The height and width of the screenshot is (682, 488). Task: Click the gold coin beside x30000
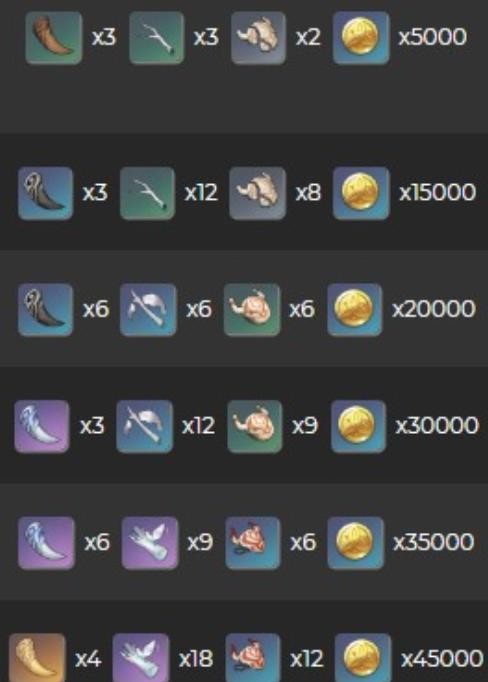tap(358, 426)
